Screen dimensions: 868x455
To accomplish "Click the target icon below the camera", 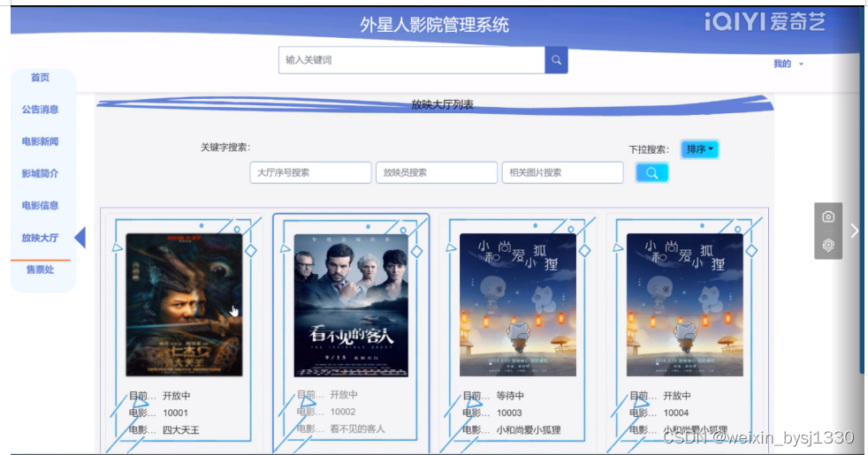I will (828, 246).
